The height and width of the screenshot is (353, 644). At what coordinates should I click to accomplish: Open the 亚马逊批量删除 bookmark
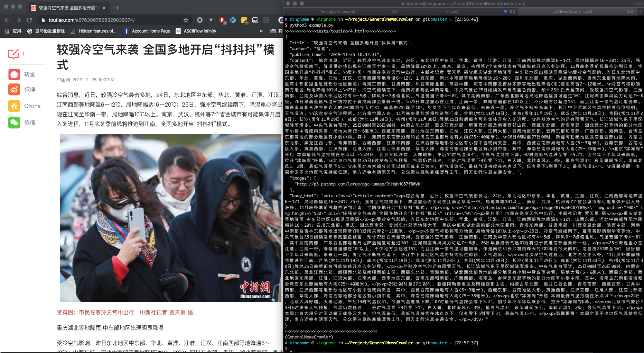(x=46, y=31)
